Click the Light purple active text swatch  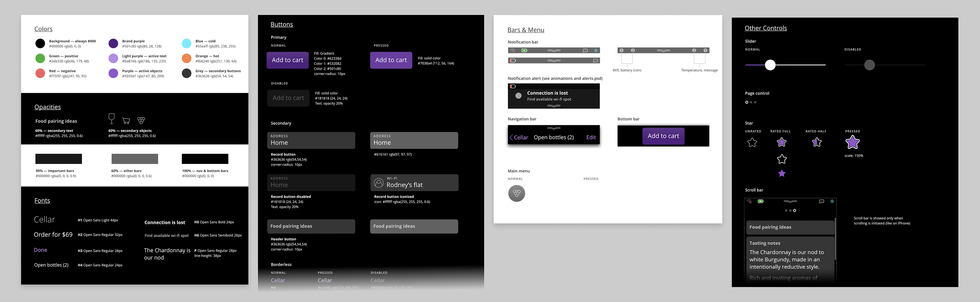113,58
